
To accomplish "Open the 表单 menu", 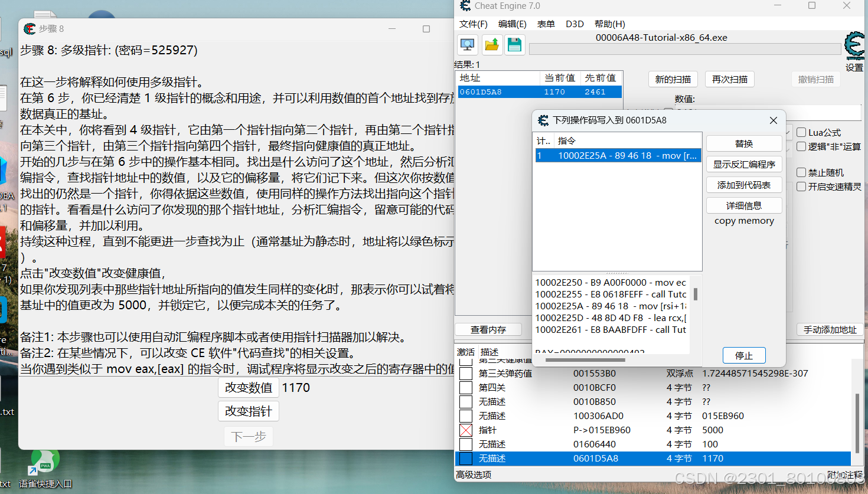I will (x=546, y=24).
